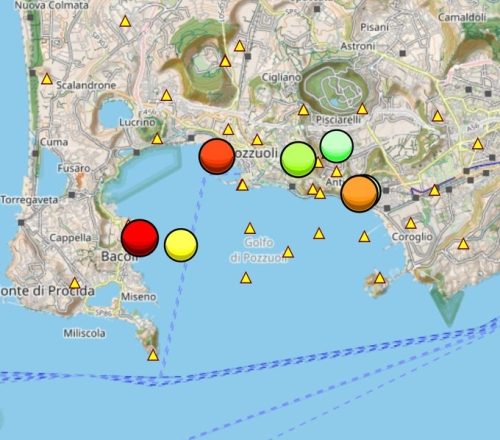
Task: Click the orange-red event circle beside Pozzuoli
Action: point(217,156)
